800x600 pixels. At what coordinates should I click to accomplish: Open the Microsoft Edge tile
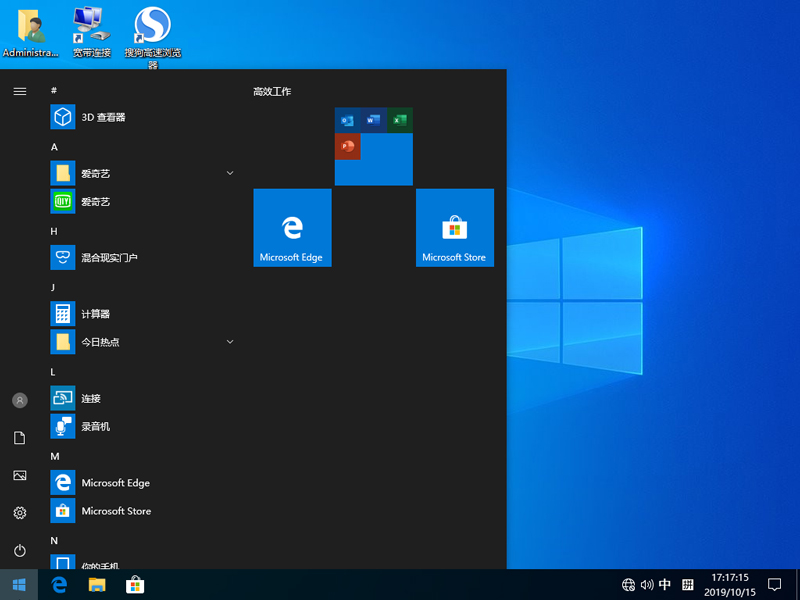pos(292,227)
